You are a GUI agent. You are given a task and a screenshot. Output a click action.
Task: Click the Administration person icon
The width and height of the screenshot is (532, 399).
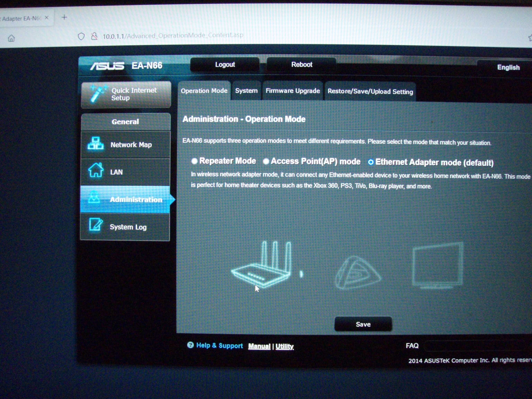pos(94,197)
